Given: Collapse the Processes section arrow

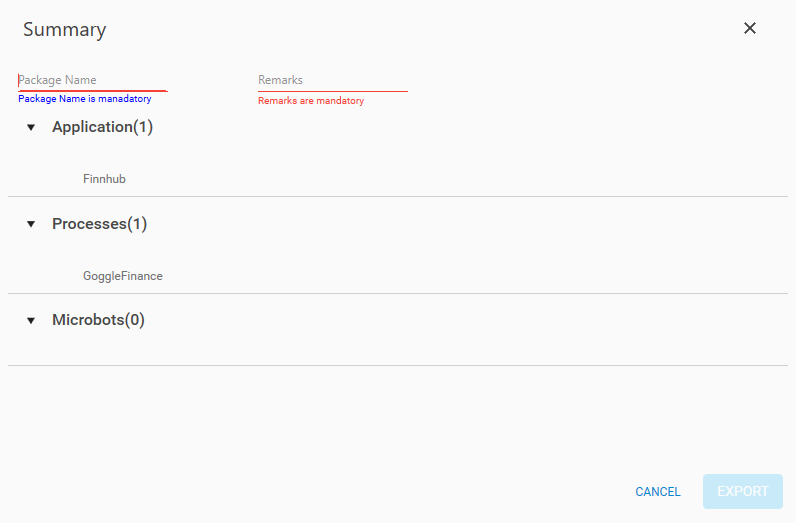Looking at the screenshot, I should 30,225.
